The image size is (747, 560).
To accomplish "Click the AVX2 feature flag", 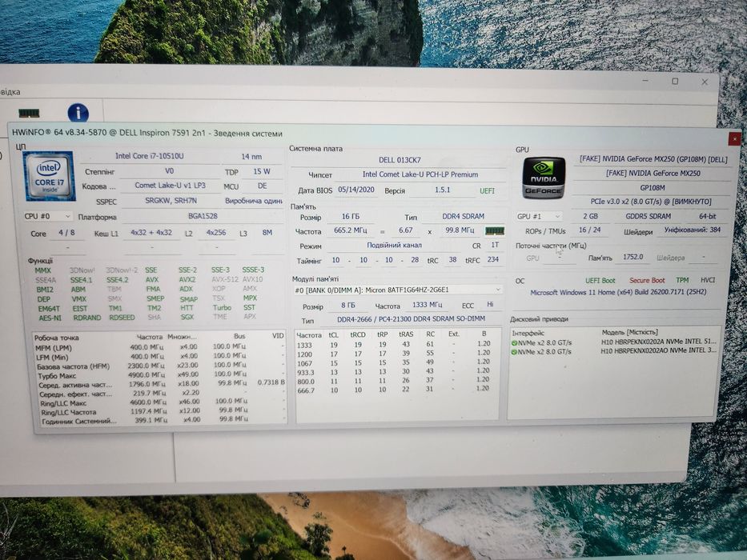I will point(187,279).
